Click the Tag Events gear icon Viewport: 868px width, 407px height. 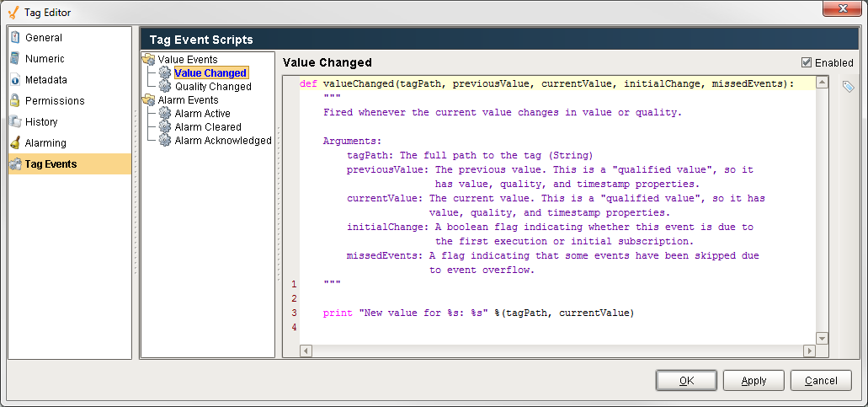tap(15, 164)
